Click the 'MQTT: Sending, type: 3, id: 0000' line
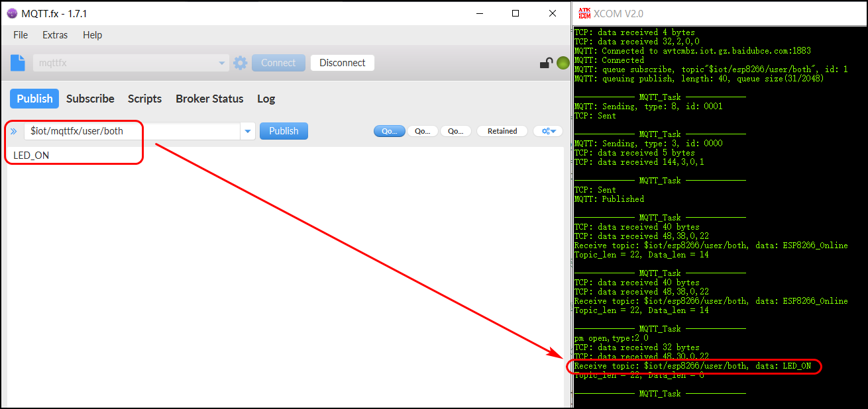 [x=648, y=144]
